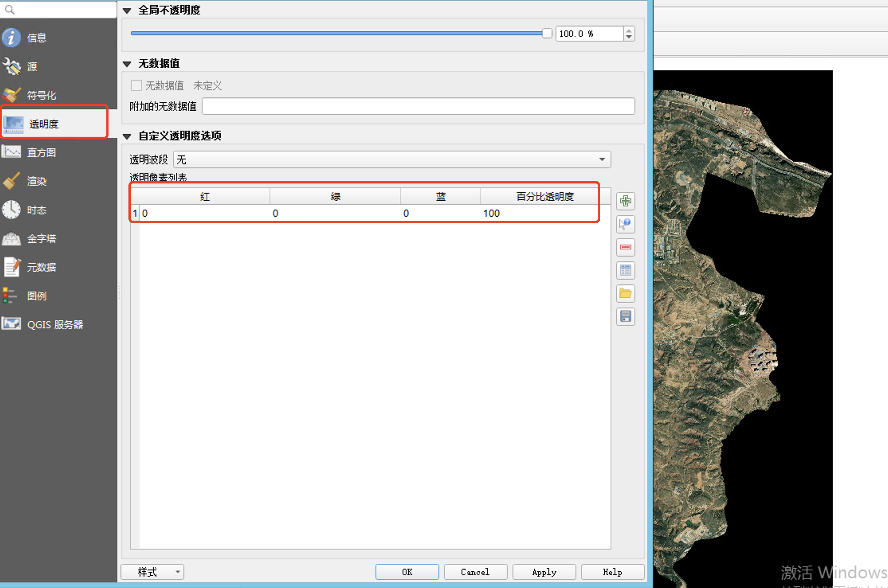Increase opacity with spinbox up arrow

629,30
